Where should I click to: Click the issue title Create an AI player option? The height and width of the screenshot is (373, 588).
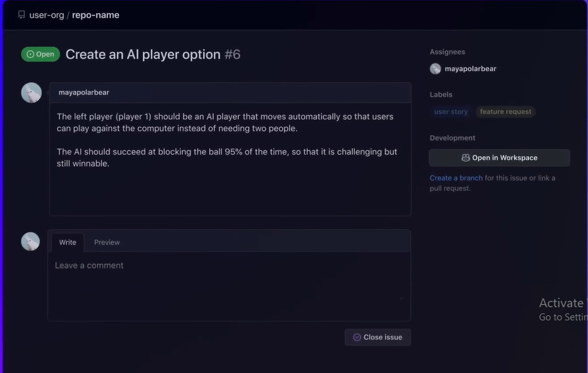pyautogui.click(x=143, y=55)
